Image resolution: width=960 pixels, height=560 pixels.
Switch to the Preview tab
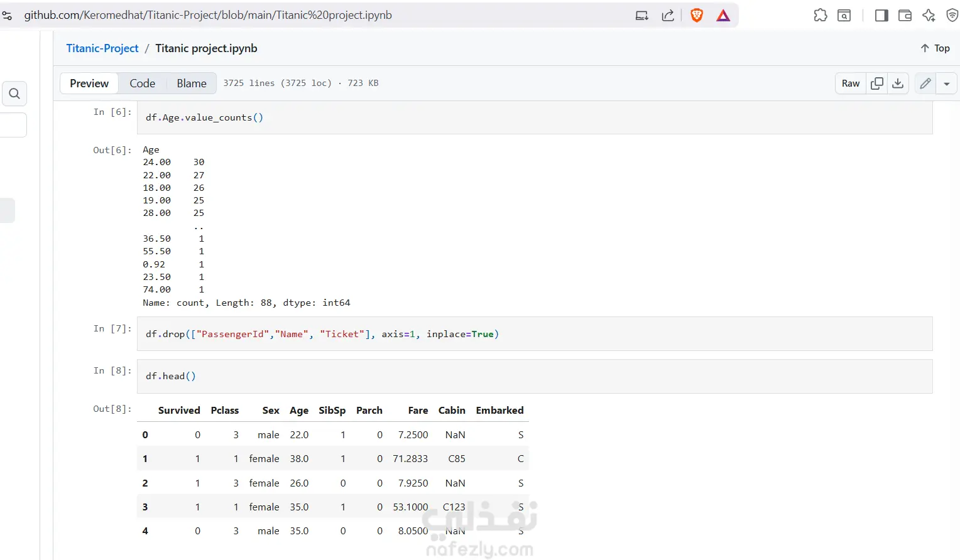click(89, 83)
